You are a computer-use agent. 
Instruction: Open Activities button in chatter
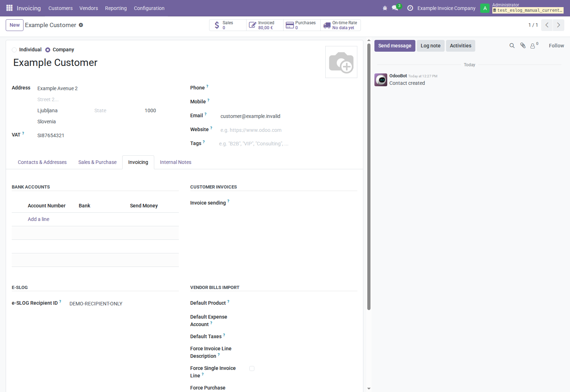tap(461, 46)
